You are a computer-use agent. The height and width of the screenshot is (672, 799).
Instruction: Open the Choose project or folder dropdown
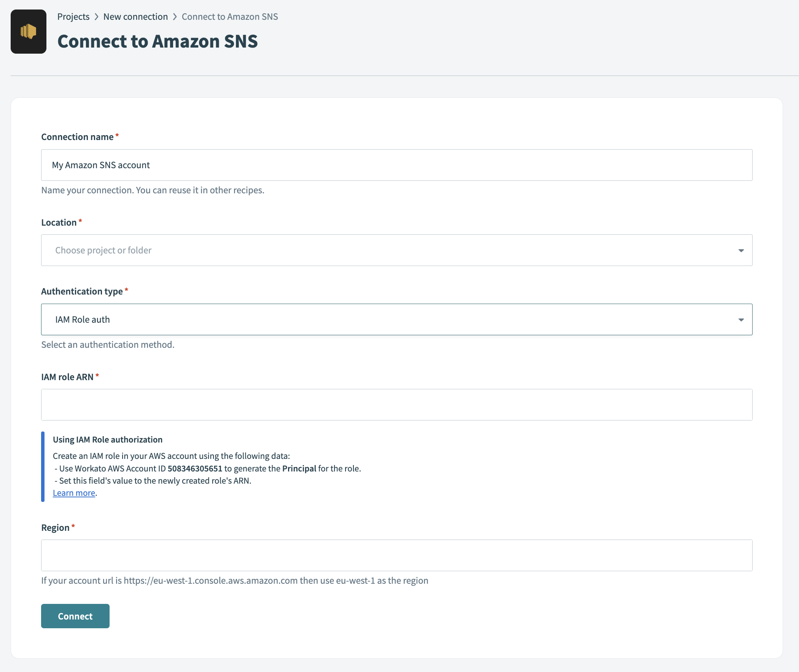pos(396,250)
